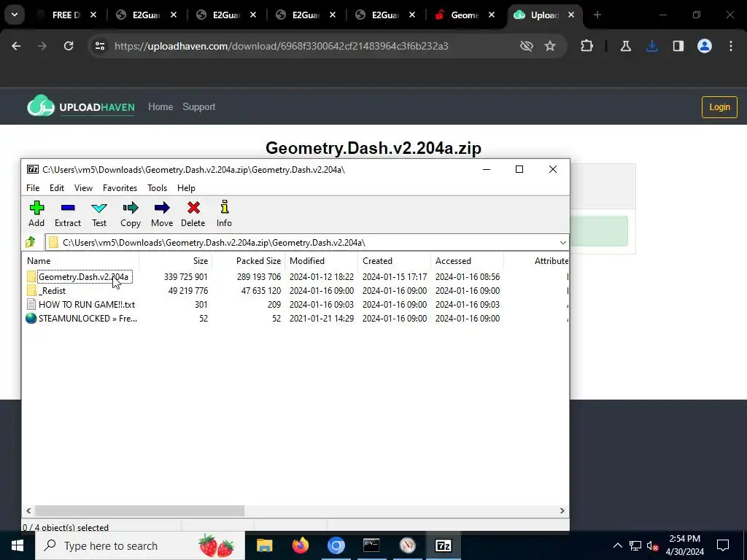Open the command prompt taskbar icon
The image size is (747, 560).
pyautogui.click(x=371, y=545)
